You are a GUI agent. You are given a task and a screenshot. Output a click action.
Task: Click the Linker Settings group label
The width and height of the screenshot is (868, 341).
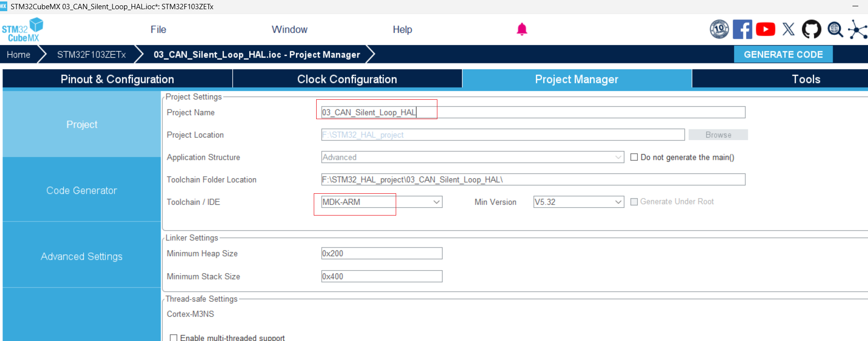pos(192,238)
